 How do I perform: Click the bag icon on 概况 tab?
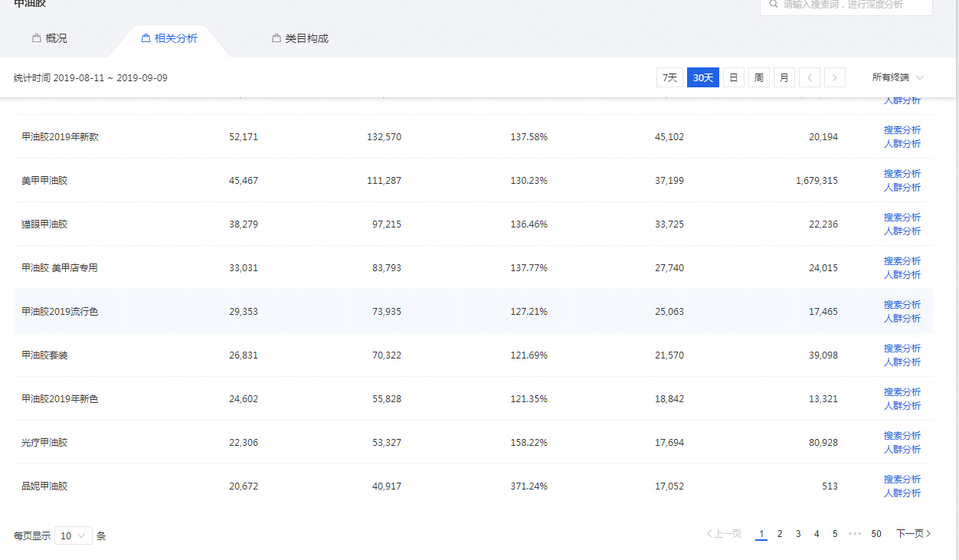click(x=36, y=38)
